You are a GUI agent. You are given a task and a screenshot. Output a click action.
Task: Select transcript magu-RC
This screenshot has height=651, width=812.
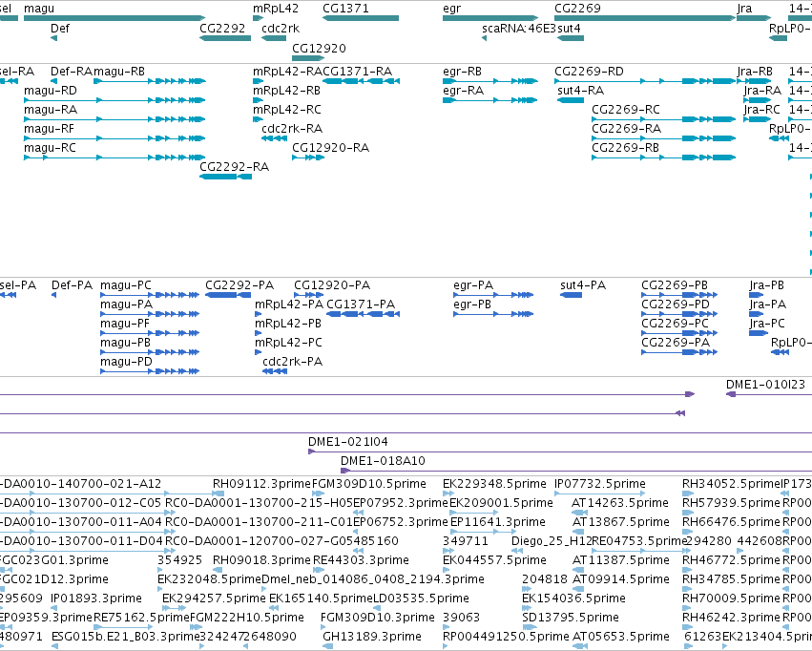tap(50, 148)
